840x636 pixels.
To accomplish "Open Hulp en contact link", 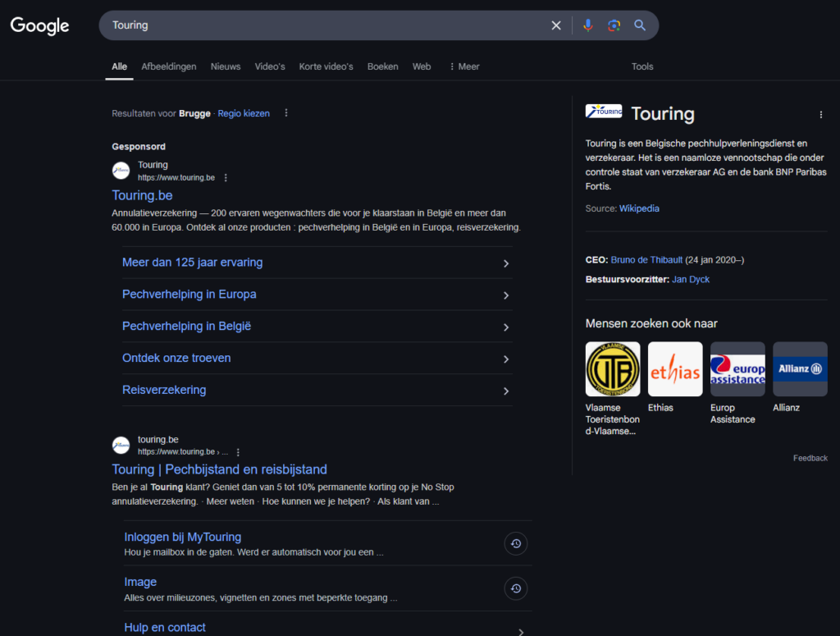I will [x=165, y=628].
